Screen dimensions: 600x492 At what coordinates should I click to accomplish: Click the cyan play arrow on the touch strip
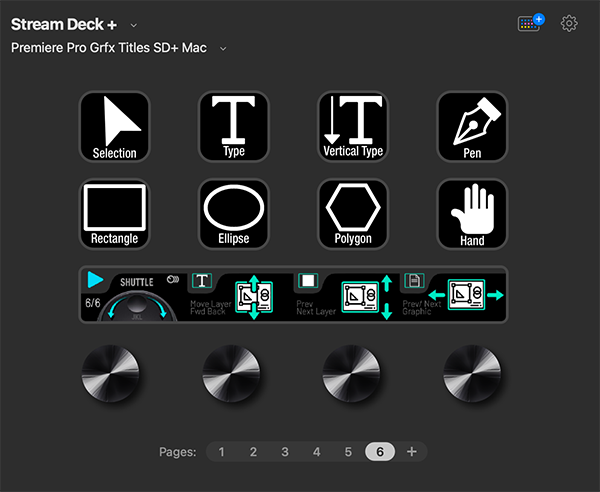pos(95,279)
